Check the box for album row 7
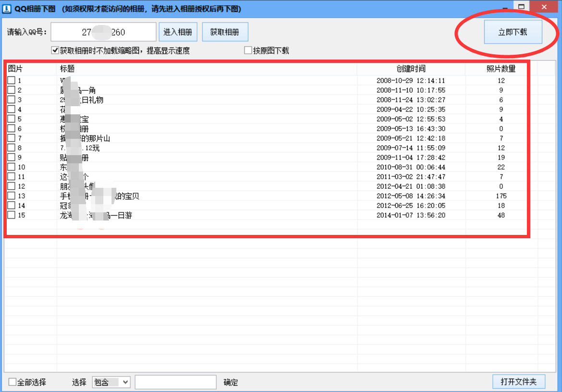The width and height of the screenshot is (562, 392). coord(12,138)
